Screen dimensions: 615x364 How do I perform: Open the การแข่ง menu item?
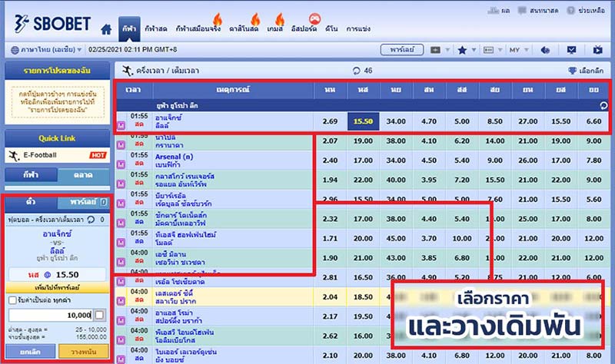tap(358, 28)
